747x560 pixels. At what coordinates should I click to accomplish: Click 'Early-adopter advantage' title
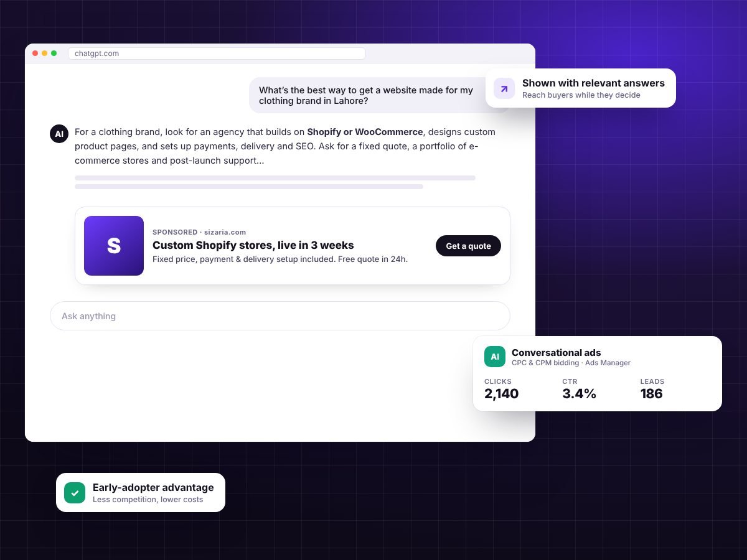(153, 488)
